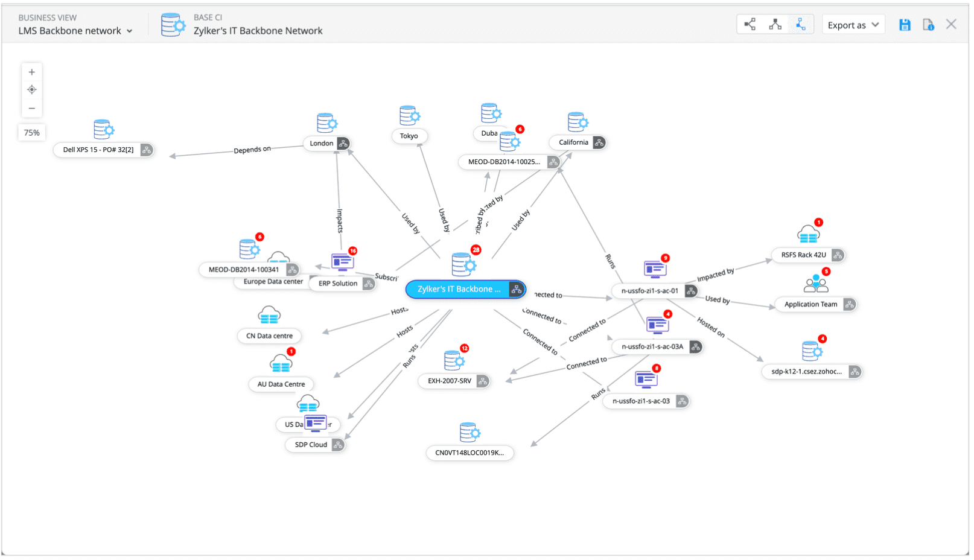Click the CN Data centre cloud icon
Viewport: 974px width, 560px height.
(269, 315)
